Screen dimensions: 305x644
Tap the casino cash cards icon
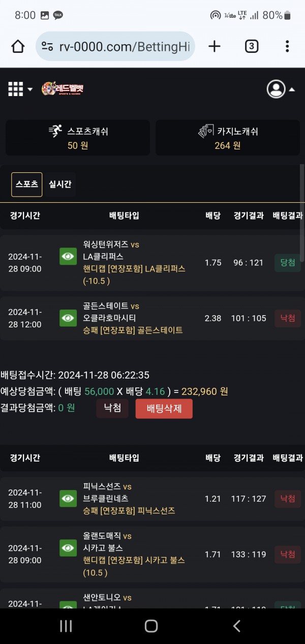click(x=205, y=131)
